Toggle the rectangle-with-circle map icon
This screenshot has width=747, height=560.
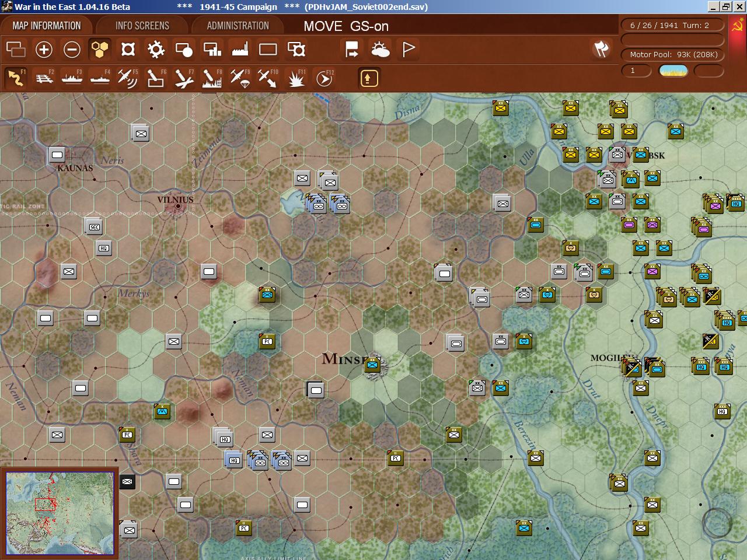184,50
